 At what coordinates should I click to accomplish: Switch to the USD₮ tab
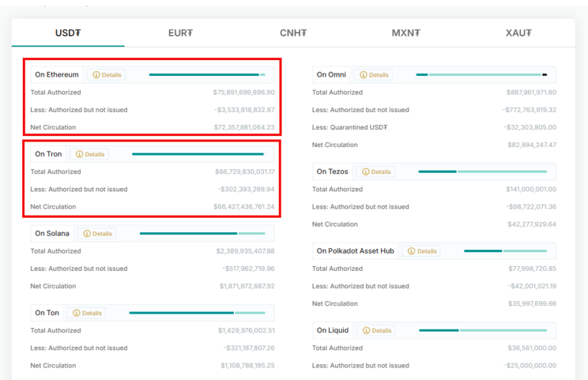coord(68,33)
